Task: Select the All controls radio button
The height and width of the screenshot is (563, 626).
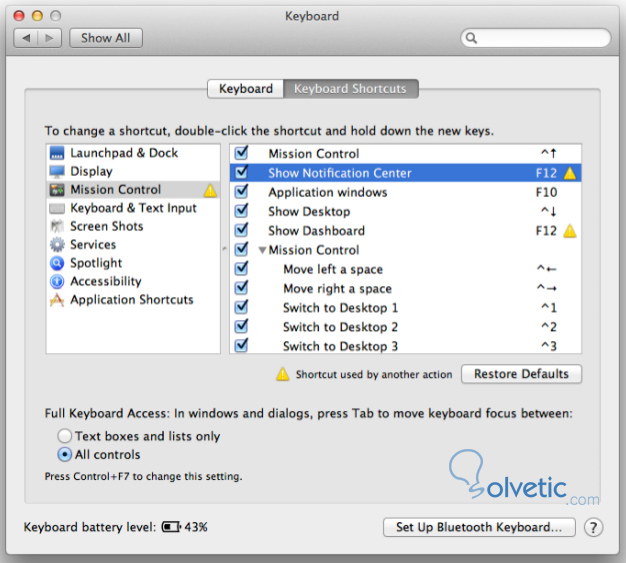Action: point(64,454)
